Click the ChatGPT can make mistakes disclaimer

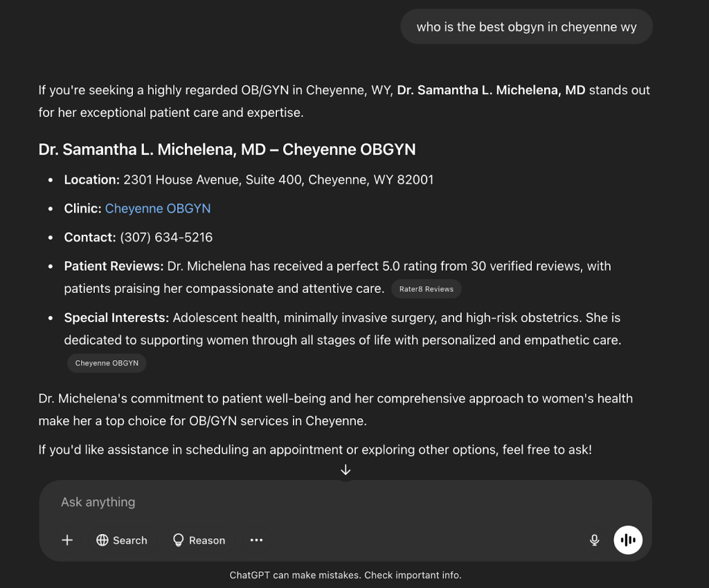click(345, 576)
